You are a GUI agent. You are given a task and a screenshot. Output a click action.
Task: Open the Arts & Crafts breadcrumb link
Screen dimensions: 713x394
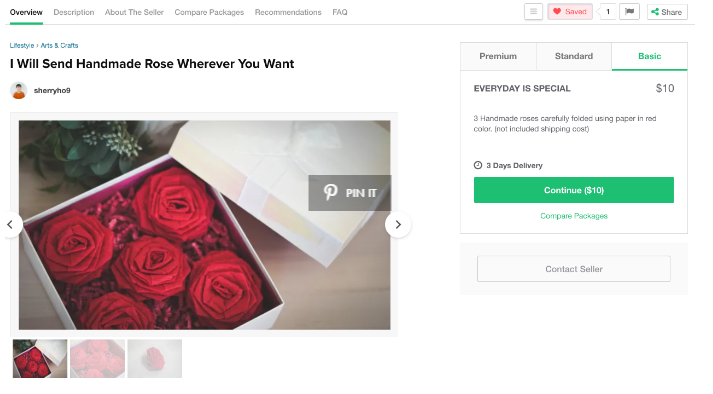coord(59,45)
